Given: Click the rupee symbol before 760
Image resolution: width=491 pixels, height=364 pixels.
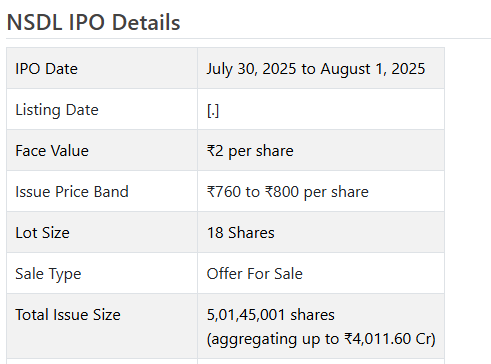Looking at the screenshot, I should tap(211, 192).
